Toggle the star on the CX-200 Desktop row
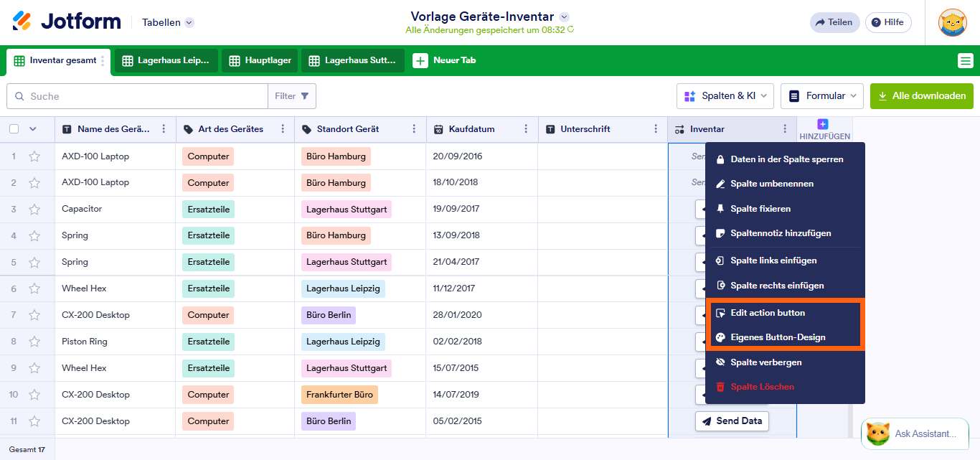The image size is (980, 460). (34, 314)
